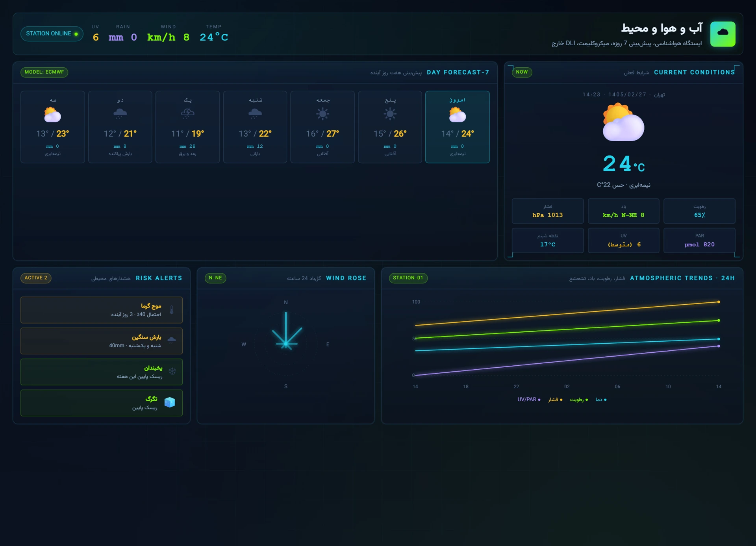This screenshot has width=756, height=546.
Task: Click the rain cloud icon in بارش سنگین alert
Action: tap(172, 340)
